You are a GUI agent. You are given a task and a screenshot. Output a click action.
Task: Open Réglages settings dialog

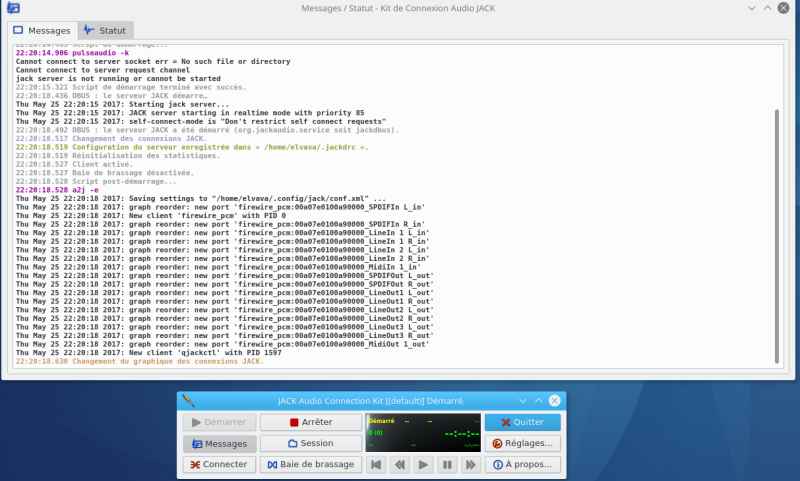pos(522,443)
